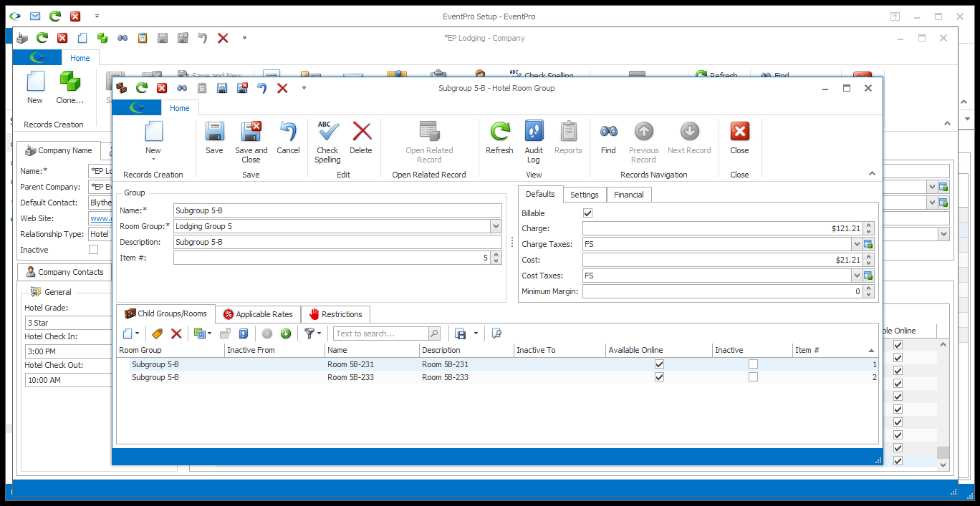Open the Charge Taxes dropdown arrow
The image size is (980, 506).
856,244
